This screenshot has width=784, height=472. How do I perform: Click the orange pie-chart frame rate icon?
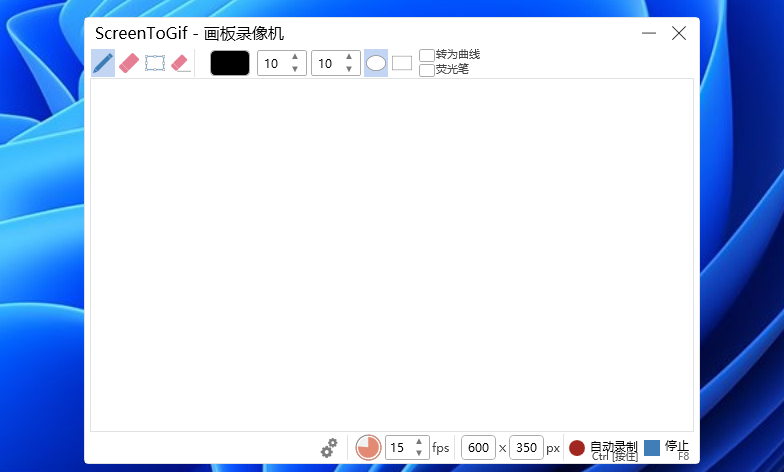tap(368, 448)
